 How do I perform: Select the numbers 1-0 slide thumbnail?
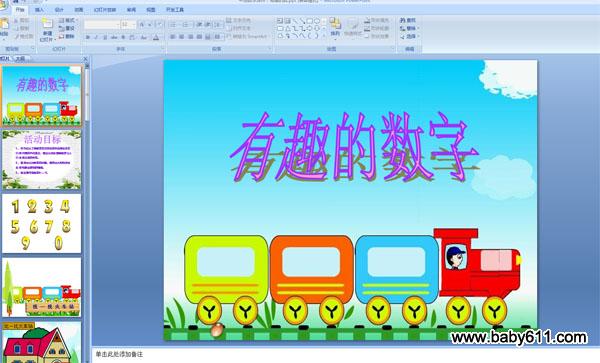[42, 223]
